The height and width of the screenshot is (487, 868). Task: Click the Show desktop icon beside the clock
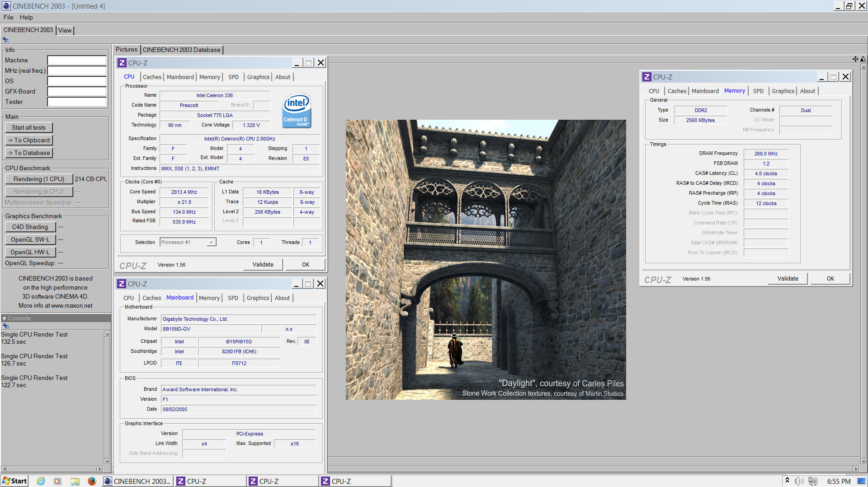pyautogui.click(x=861, y=481)
